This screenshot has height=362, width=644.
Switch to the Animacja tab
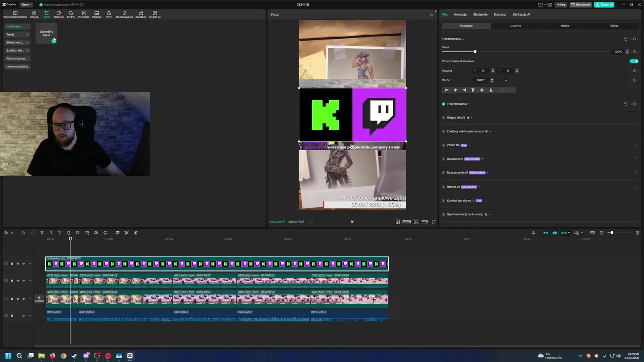click(x=460, y=14)
